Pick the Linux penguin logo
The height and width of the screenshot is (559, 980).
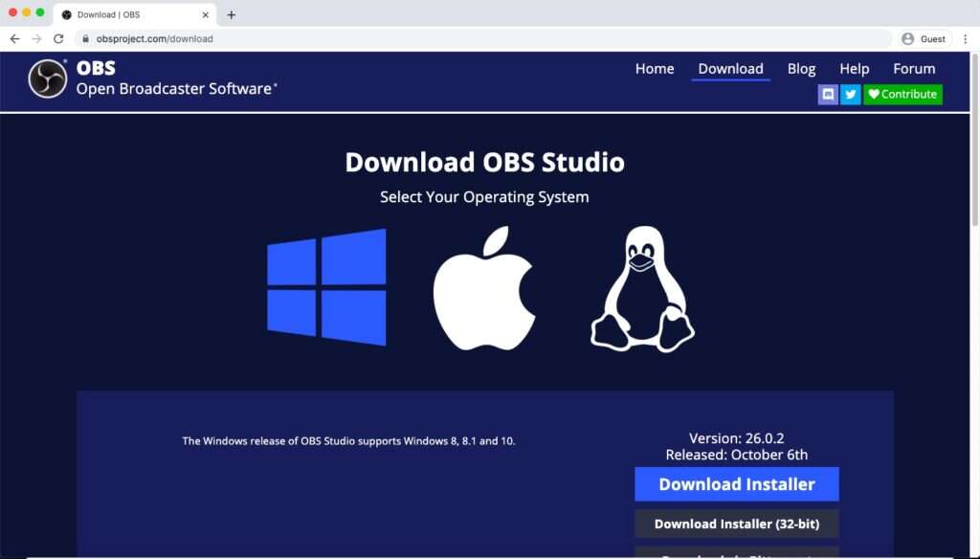(641, 286)
